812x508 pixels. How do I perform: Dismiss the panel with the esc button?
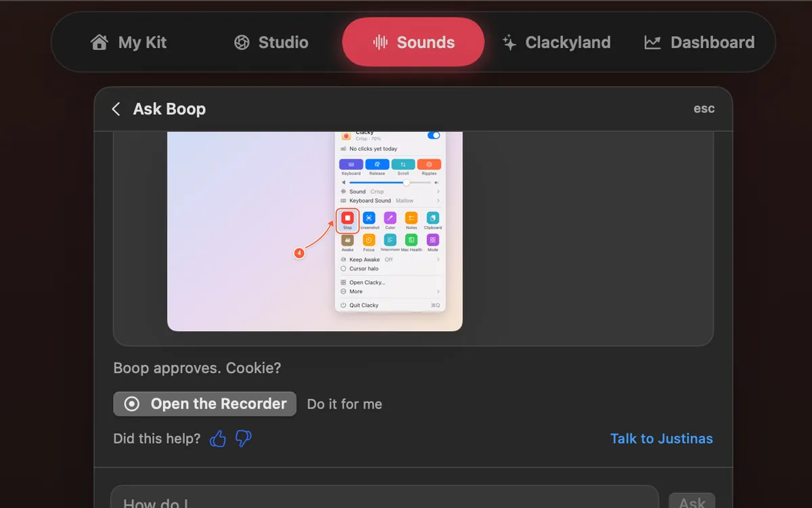coord(704,108)
